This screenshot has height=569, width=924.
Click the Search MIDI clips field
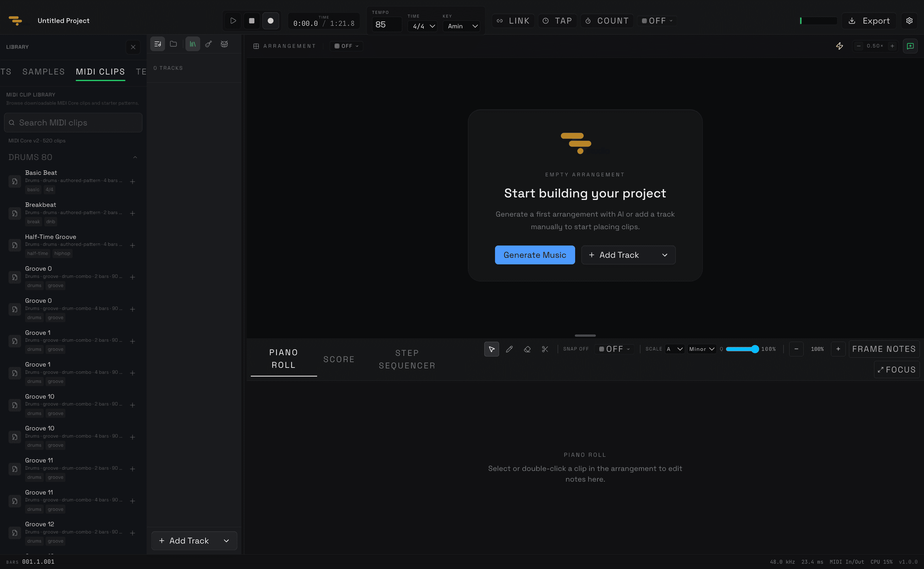coord(73,123)
